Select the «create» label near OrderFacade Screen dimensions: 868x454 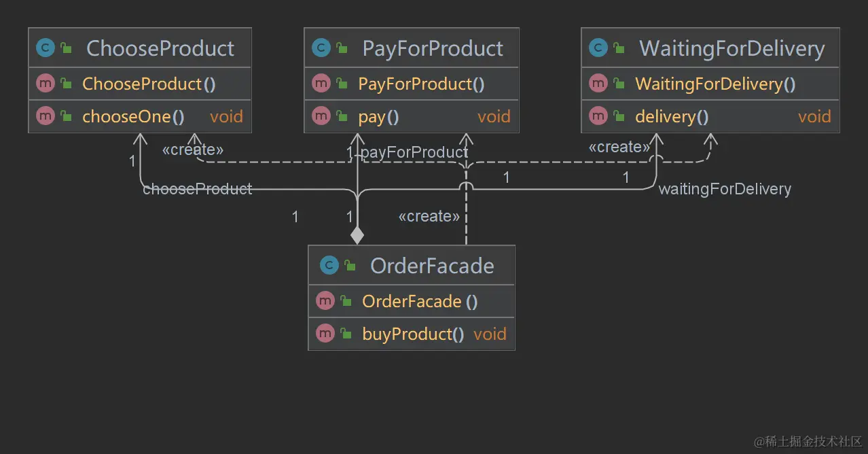[x=429, y=215]
